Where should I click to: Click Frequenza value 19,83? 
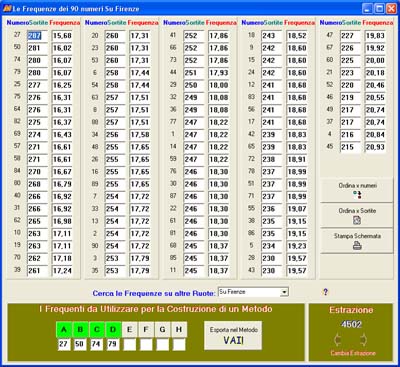click(375, 36)
